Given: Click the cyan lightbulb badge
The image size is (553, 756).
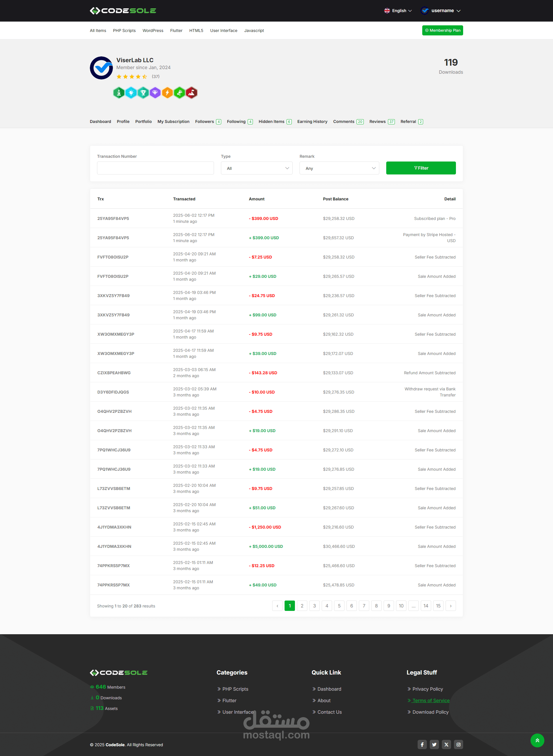Looking at the screenshot, I should [131, 93].
